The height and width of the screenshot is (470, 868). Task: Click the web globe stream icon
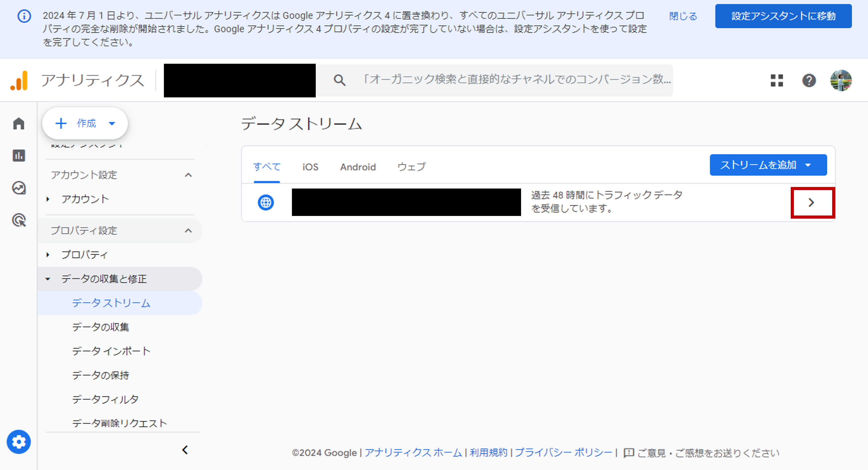(265, 203)
